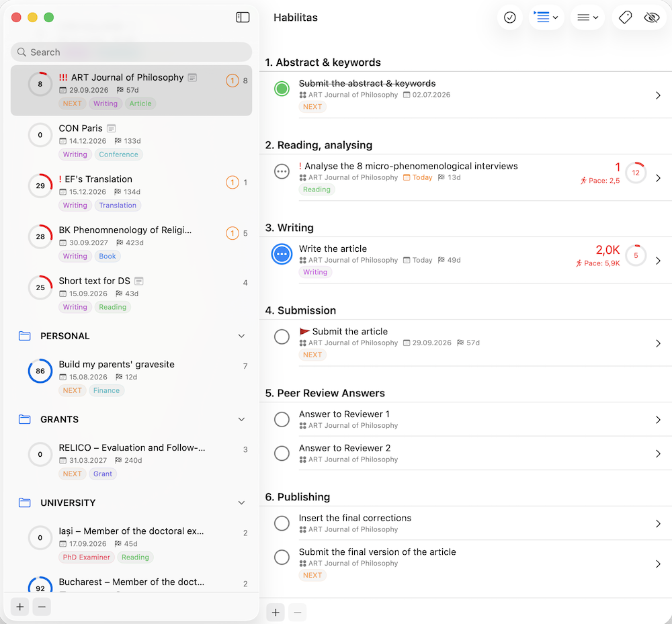Click Finance tag on gravesite project
Viewport: 672px width, 624px height.
[x=106, y=391]
